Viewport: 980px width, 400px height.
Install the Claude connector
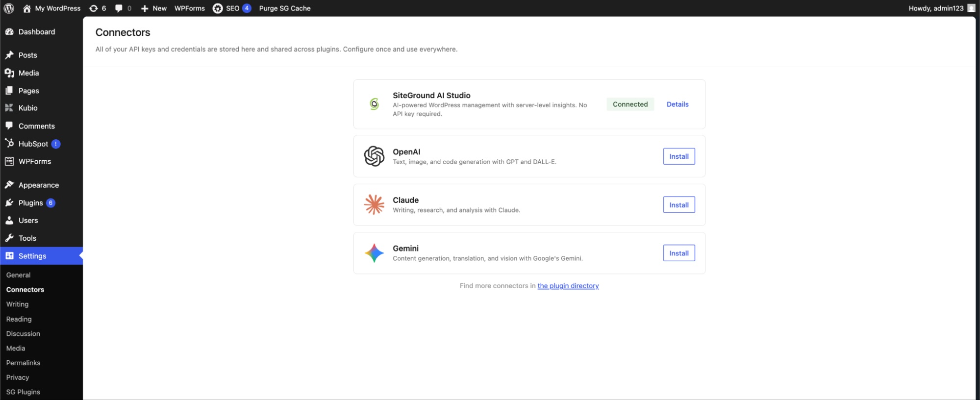(679, 205)
